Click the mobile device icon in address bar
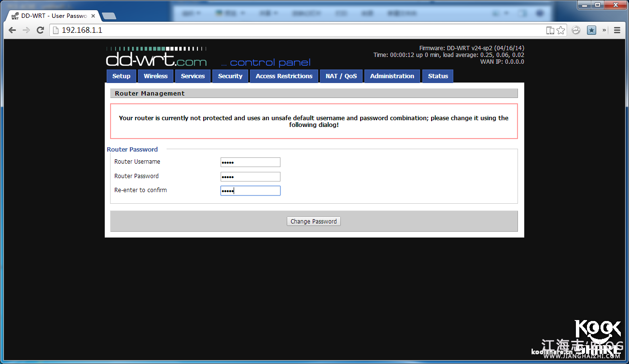Image resolution: width=629 pixels, height=364 pixels. point(550,30)
